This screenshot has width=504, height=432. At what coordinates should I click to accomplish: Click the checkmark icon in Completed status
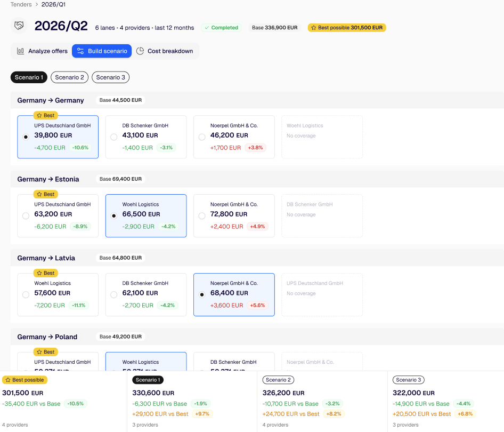tap(207, 28)
